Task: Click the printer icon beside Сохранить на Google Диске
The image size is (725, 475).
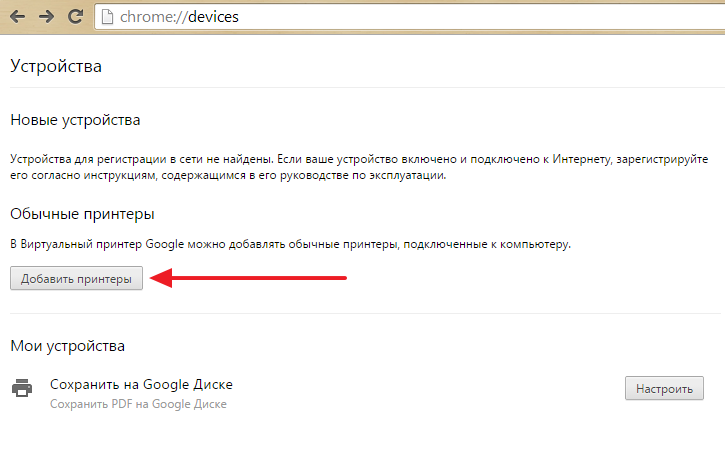Action: (x=22, y=388)
